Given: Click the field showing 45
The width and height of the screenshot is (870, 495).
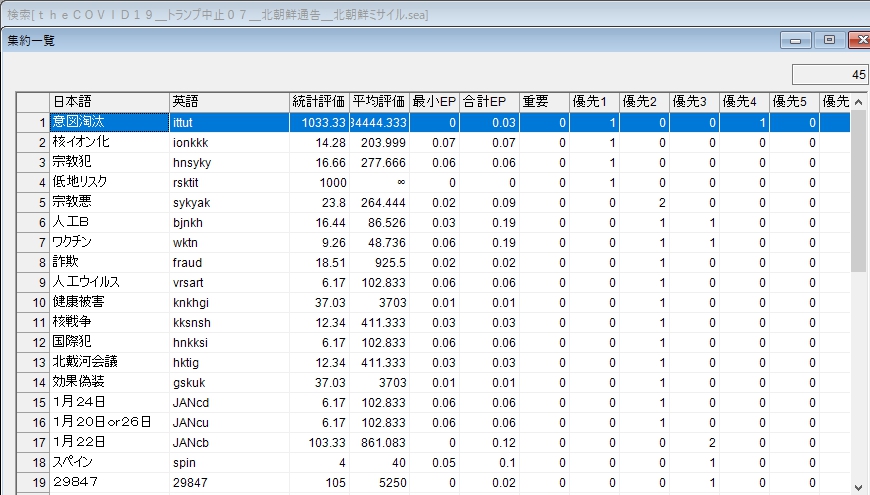Looking at the screenshot, I should (x=829, y=75).
